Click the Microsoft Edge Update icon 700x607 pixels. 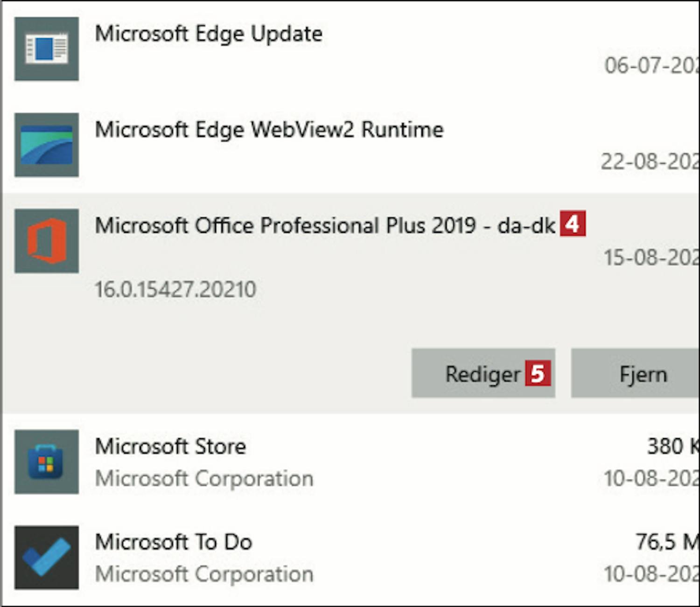click(47, 49)
